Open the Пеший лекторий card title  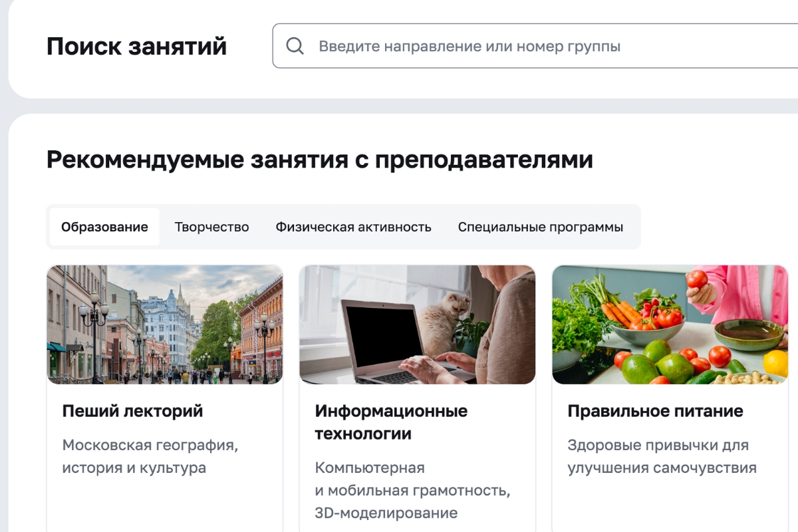(132, 411)
